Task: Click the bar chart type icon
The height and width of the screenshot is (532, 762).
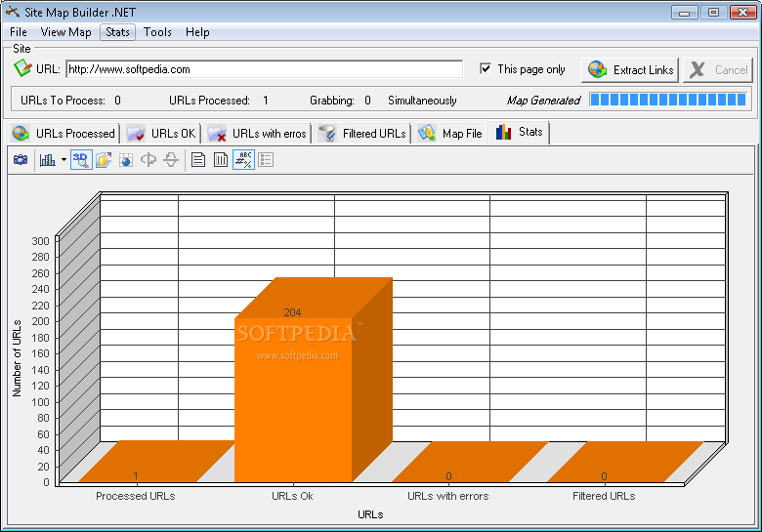Action: click(x=47, y=160)
